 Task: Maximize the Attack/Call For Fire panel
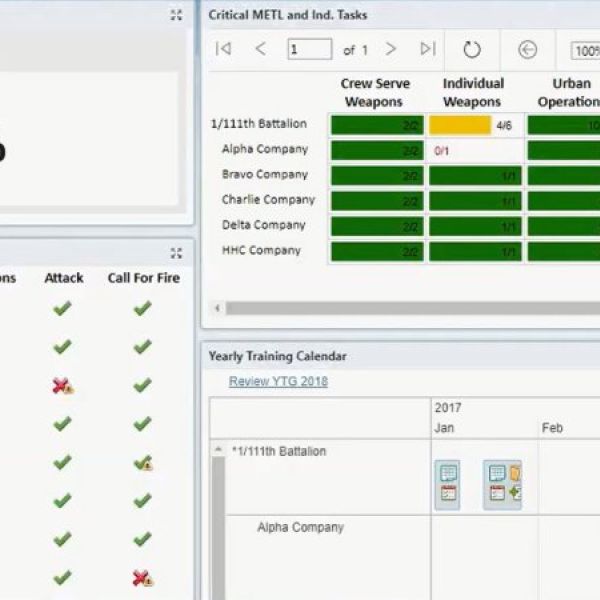pos(176,253)
